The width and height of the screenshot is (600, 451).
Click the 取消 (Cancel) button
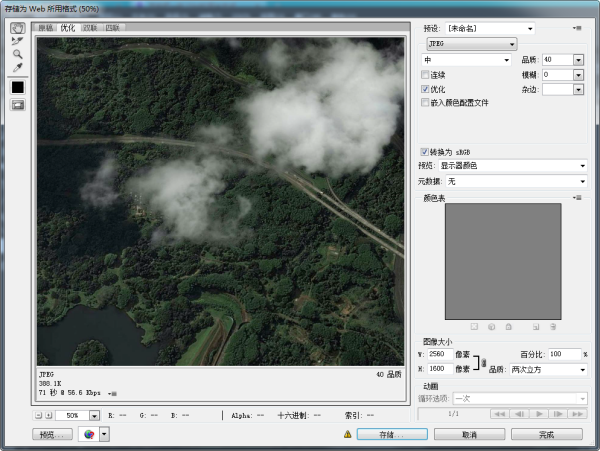click(469, 435)
